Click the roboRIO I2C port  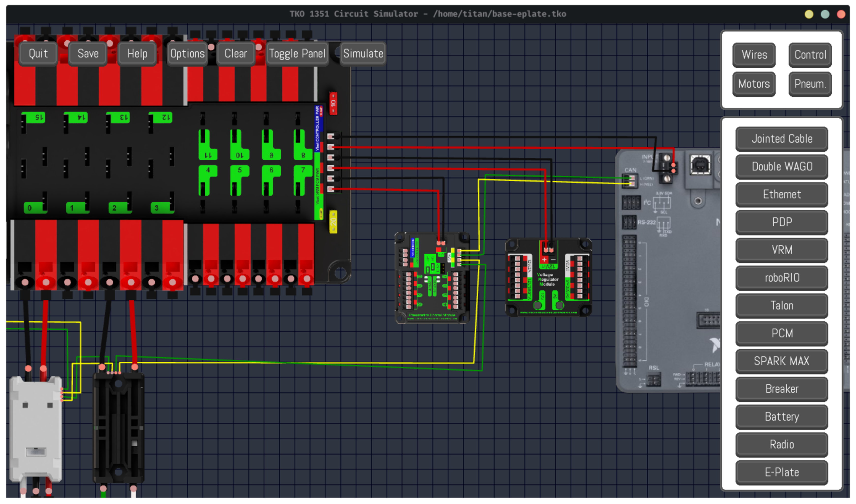tap(631, 203)
